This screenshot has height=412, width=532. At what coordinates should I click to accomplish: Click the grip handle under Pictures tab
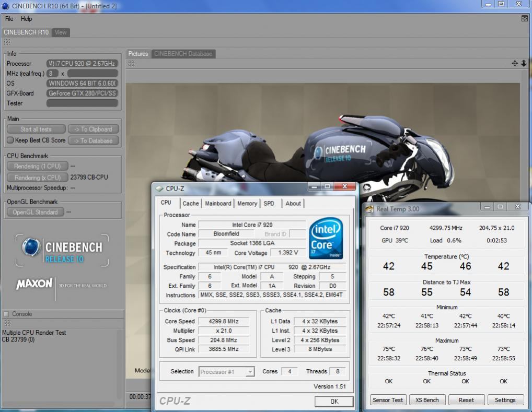click(131, 63)
